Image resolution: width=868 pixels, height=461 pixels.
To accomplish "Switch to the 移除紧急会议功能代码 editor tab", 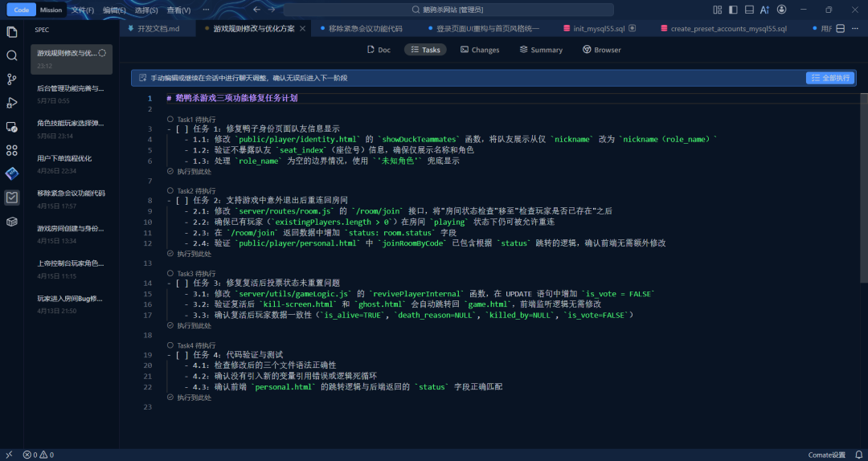I will [366, 29].
